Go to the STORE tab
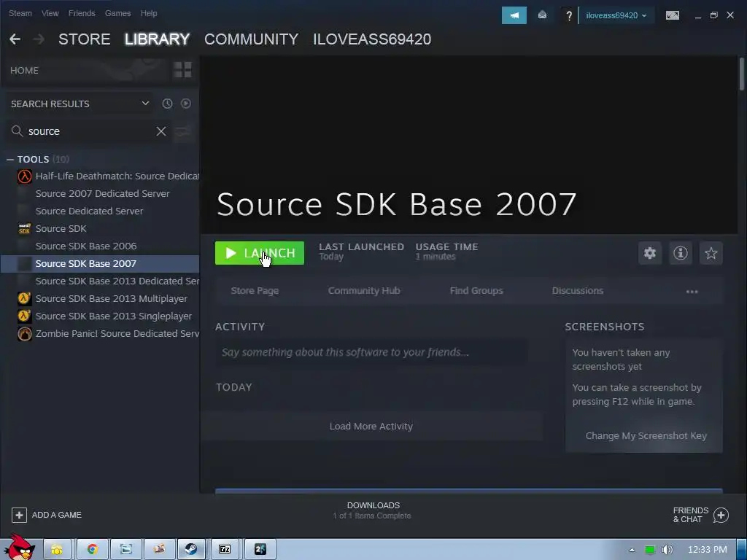 coord(85,39)
